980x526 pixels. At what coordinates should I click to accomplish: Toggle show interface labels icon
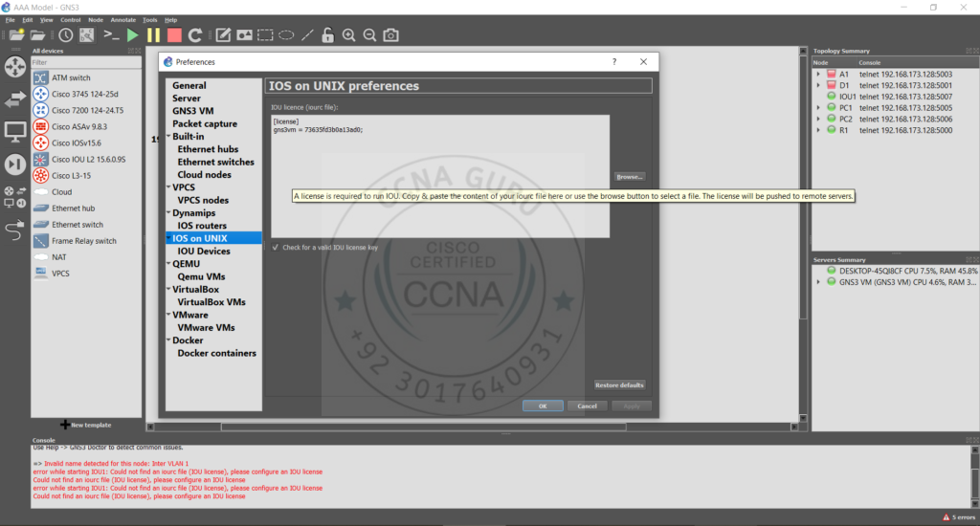[x=87, y=35]
